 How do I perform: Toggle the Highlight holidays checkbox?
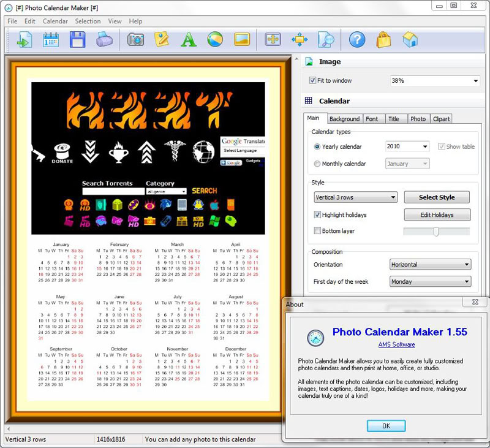coord(317,215)
